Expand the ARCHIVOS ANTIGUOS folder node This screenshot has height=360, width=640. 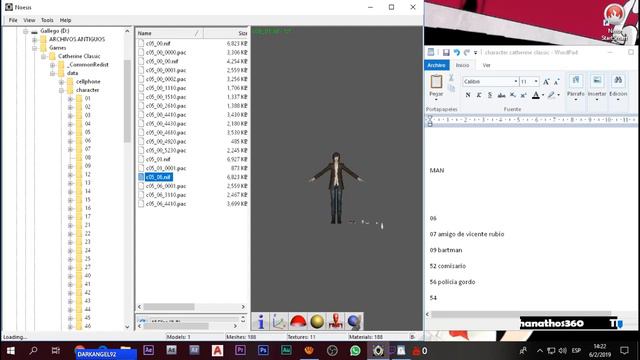click(34, 39)
